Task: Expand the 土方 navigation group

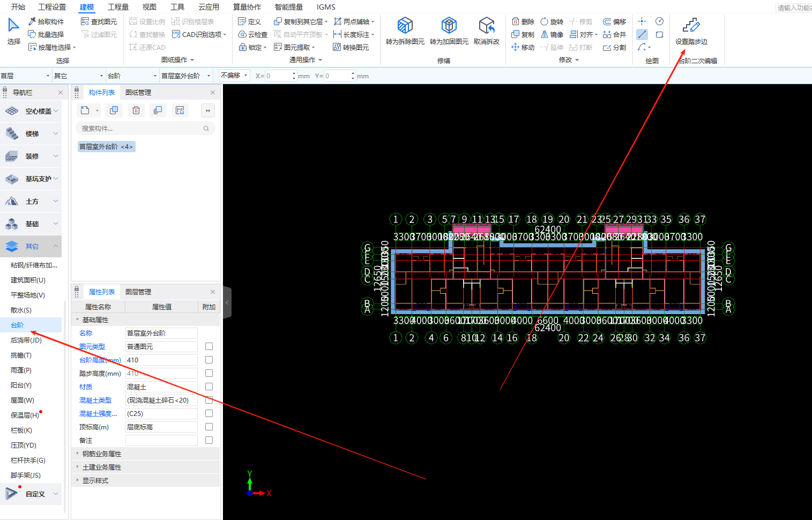Action: tap(31, 201)
